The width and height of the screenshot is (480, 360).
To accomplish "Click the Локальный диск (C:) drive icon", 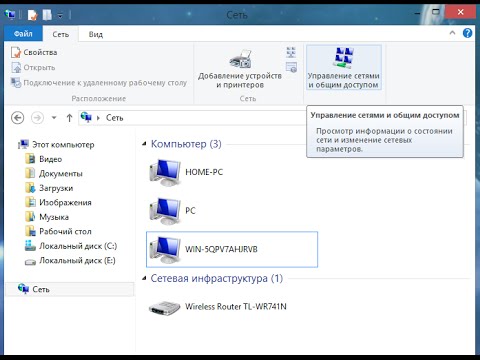I will tap(30, 246).
